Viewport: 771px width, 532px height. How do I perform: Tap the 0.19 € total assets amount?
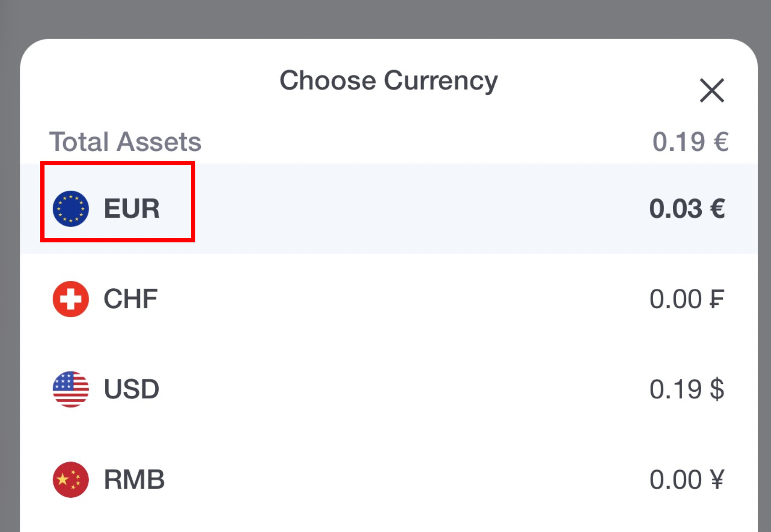(690, 142)
